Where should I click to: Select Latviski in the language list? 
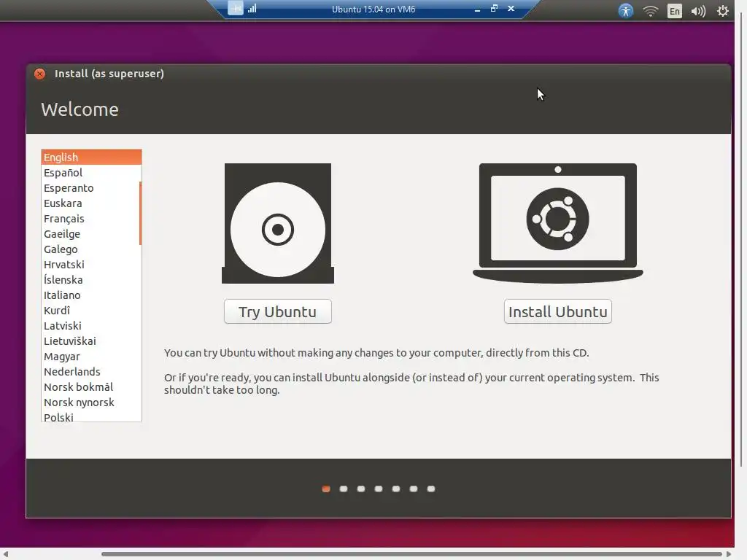pyautogui.click(x=90, y=326)
